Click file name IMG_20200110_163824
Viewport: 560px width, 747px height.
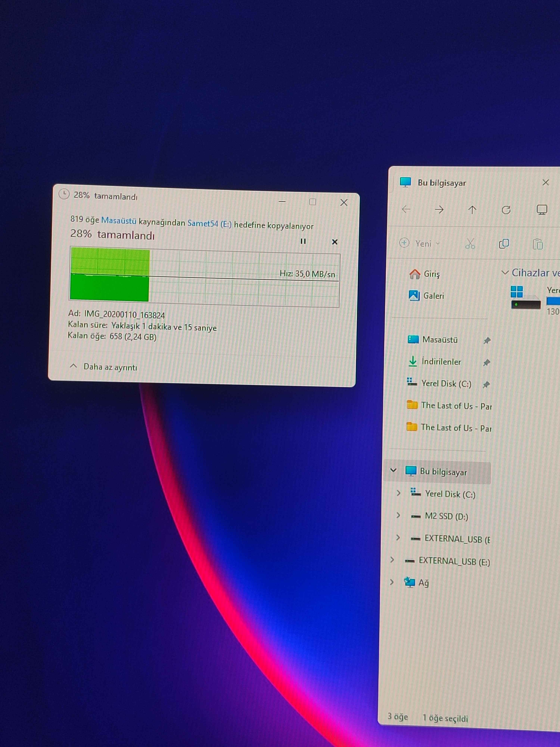pos(125,314)
